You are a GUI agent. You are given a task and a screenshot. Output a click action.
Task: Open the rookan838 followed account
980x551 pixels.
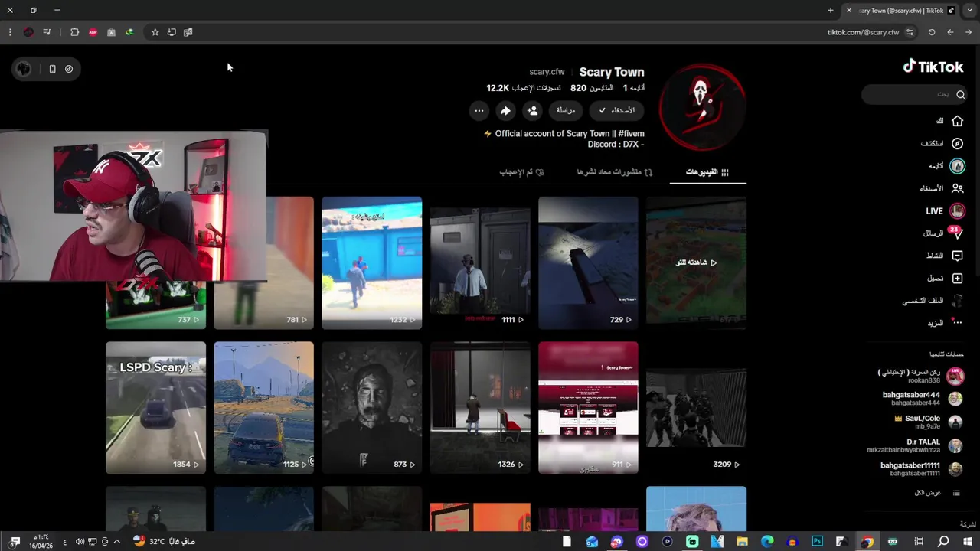tap(920, 376)
